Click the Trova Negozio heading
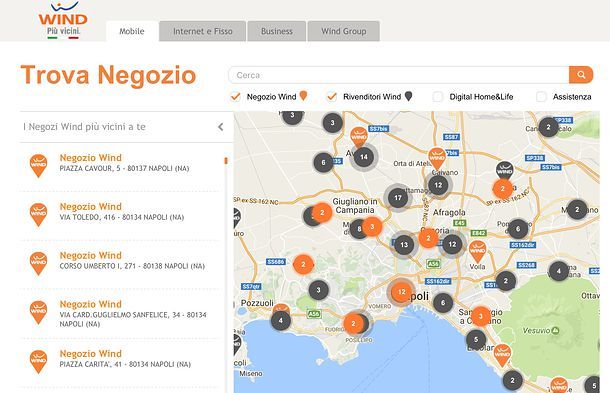Viewport: 610px width, 393px height. 108,75
